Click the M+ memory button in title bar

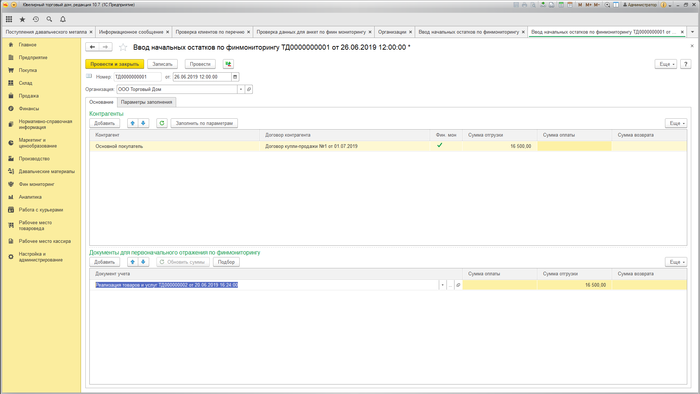point(588,5)
